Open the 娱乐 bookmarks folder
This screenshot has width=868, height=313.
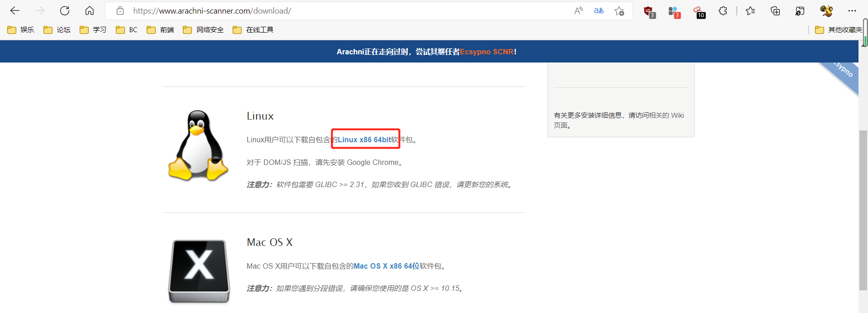pyautogui.click(x=21, y=30)
